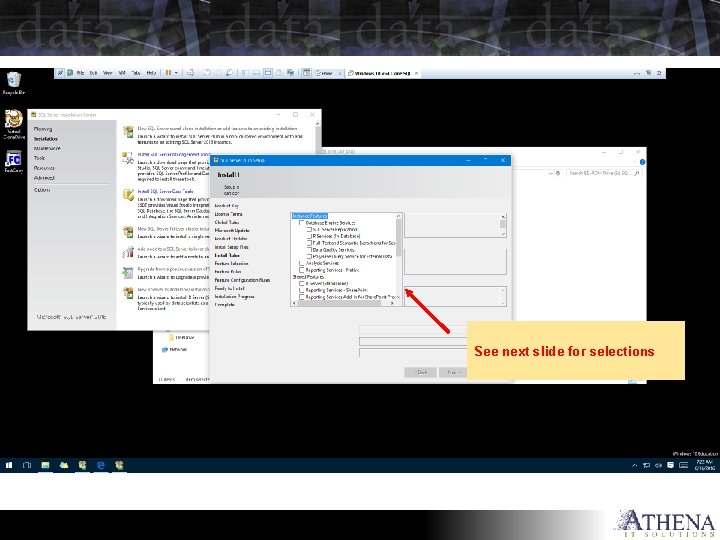Click the add node to cluster icon

tap(128, 252)
